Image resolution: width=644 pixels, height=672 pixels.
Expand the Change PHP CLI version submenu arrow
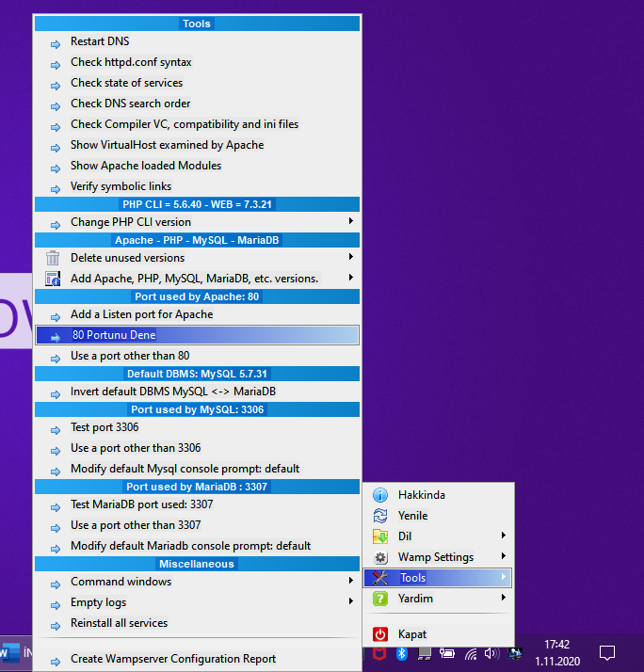pyautogui.click(x=351, y=221)
